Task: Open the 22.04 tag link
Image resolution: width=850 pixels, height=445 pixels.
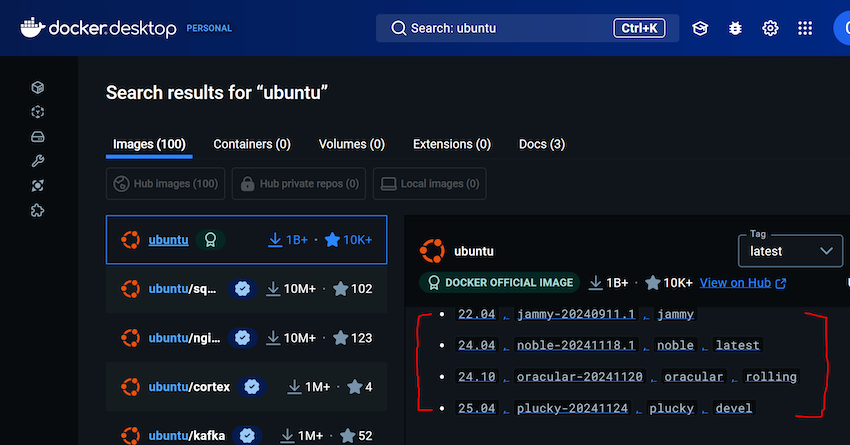Action: pos(476,314)
